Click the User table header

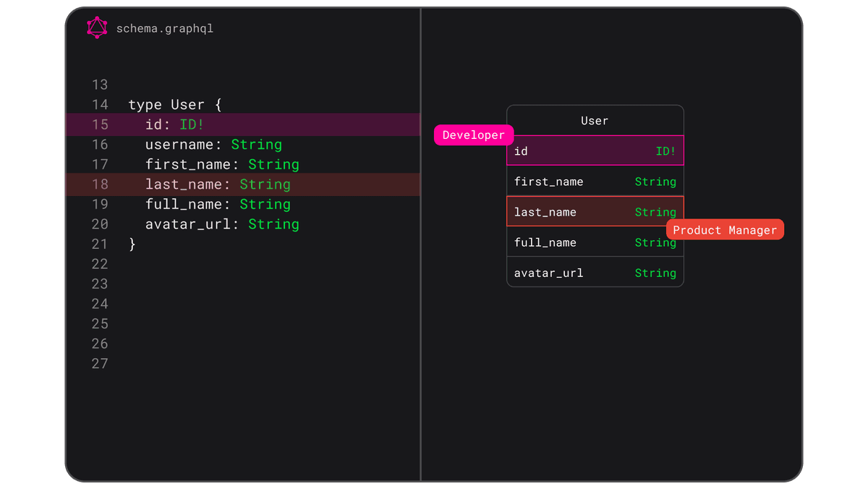595,121
